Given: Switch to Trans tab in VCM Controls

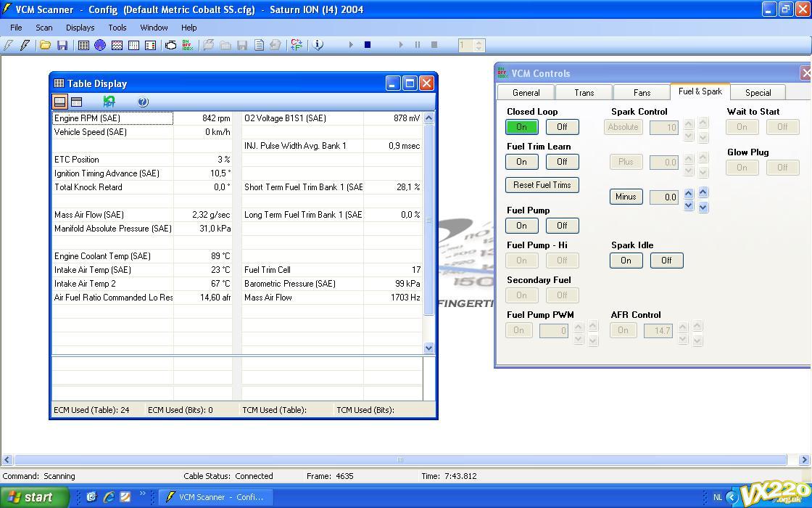Looking at the screenshot, I should click(584, 92).
